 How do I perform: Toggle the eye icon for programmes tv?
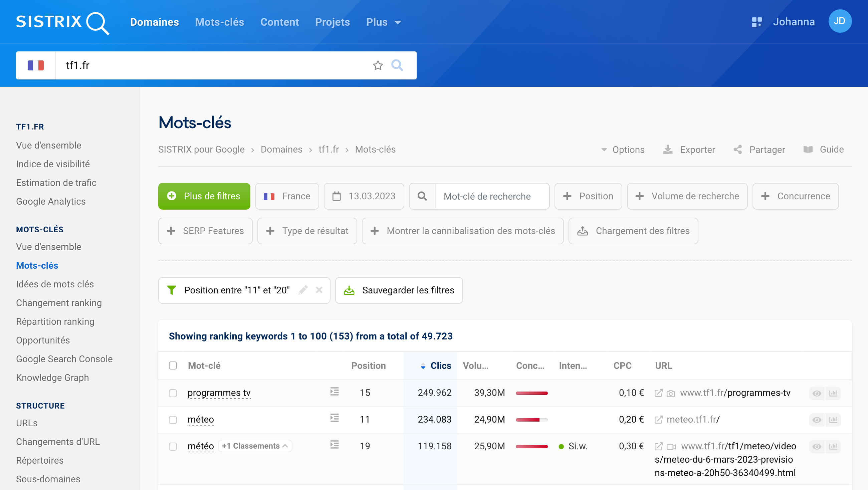[817, 393]
